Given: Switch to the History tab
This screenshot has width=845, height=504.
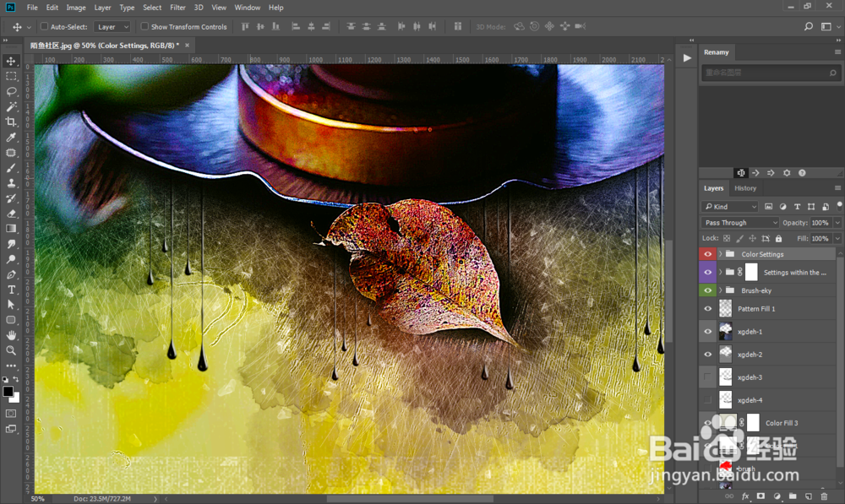Looking at the screenshot, I should click(745, 188).
